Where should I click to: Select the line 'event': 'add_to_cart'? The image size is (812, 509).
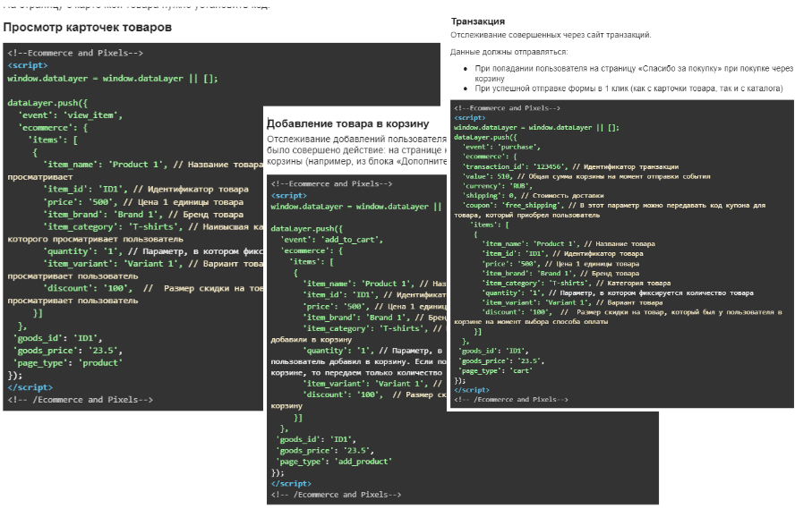pos(331,240)
